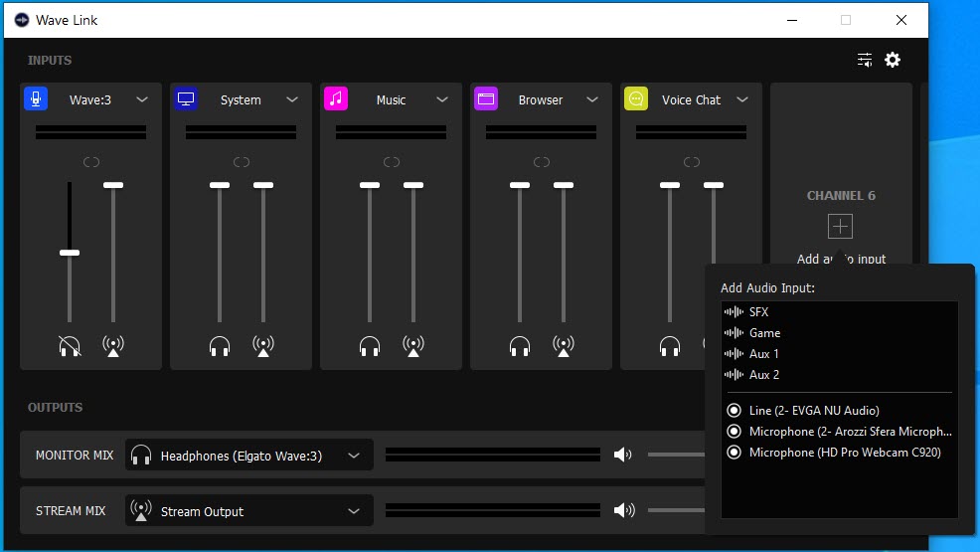Click the Music note channel icon
The width and height of the screenshot is (980, 552).
click(336, 98)
